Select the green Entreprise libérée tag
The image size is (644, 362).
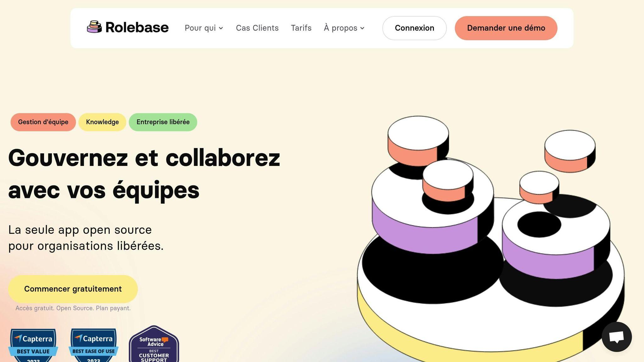click(x=163, y=122)
